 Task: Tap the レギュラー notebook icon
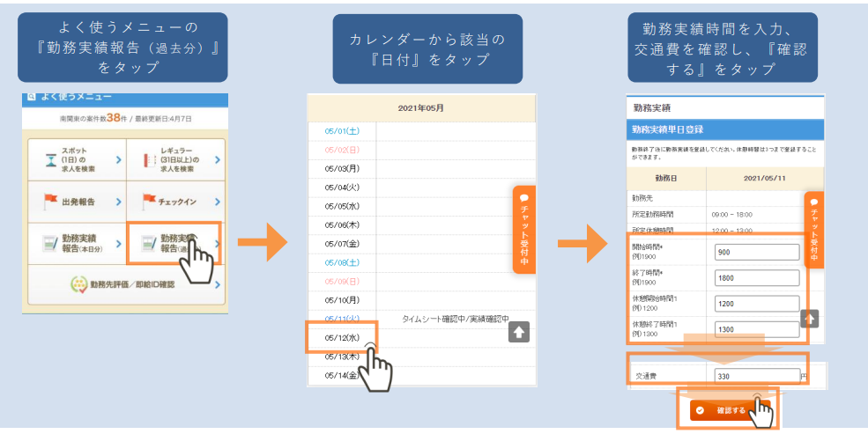pos(146,161)
